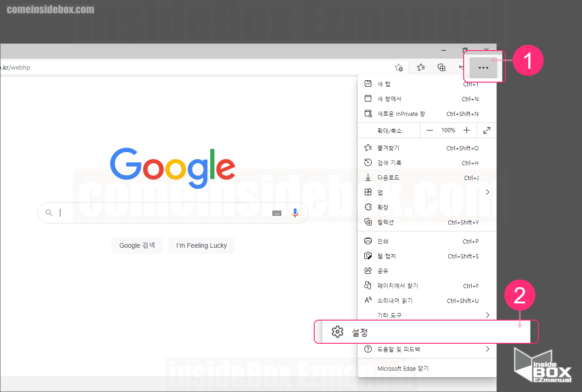Open 컬렉션 menu entry

click(427, 222)
